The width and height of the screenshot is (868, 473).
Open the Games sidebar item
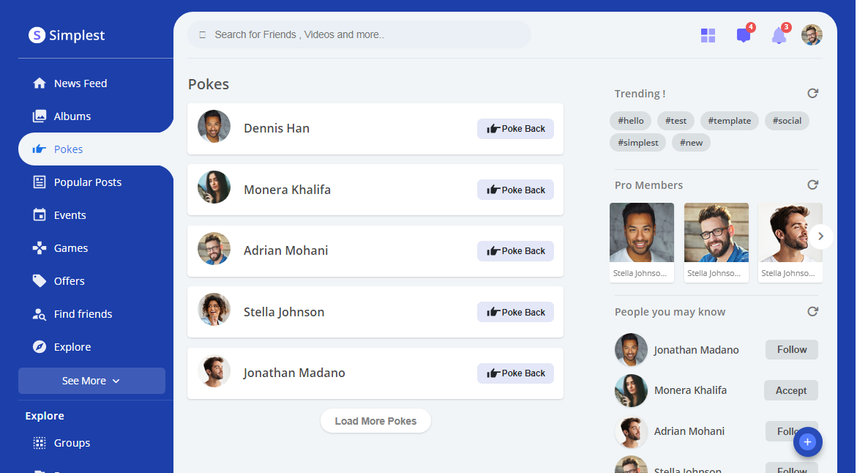coord(70,248)
